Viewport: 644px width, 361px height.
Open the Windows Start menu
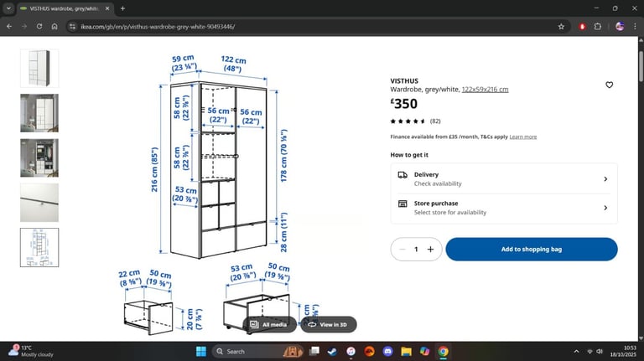pos(201,352)
